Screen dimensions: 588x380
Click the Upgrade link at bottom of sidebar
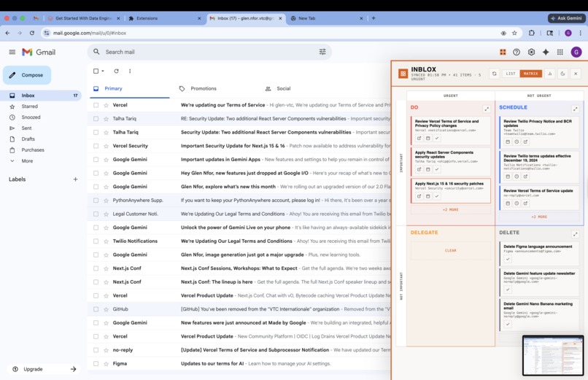(x=45, y=369)
